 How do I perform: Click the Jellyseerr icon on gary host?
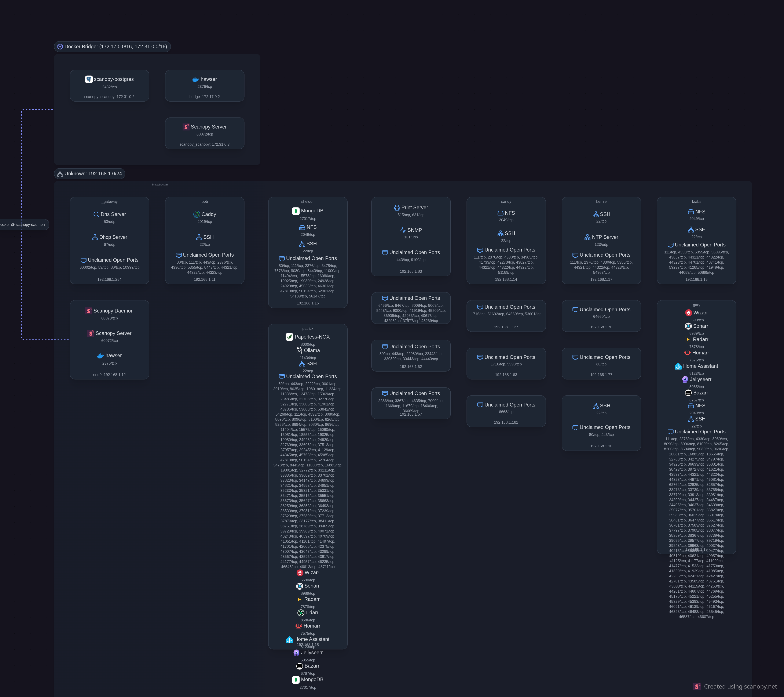(685, 380)
